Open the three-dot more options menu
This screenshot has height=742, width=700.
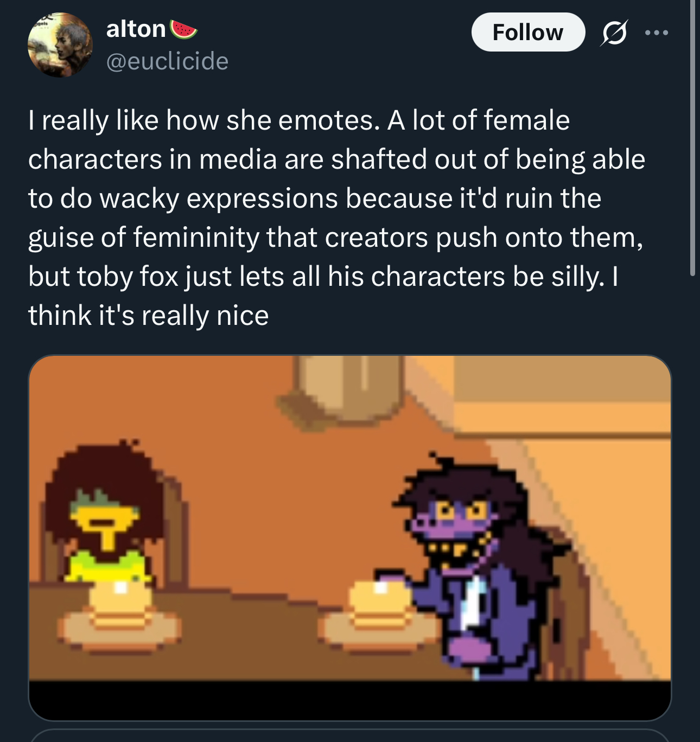point(657,33)
